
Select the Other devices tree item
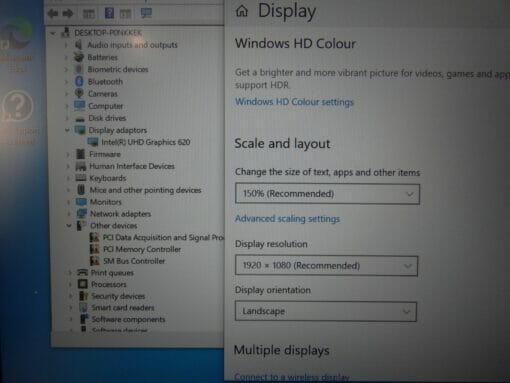(114, 226)
